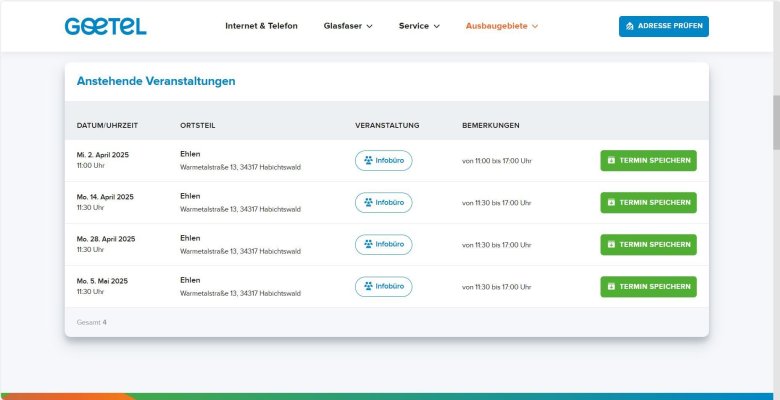Click calendar icon in 2. April Termin button

point(611,161)
